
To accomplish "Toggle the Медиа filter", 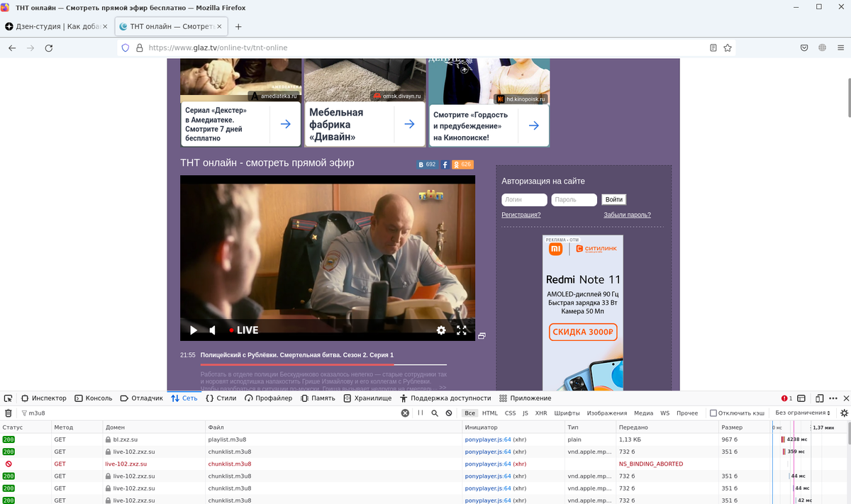I will pos(644,413).
